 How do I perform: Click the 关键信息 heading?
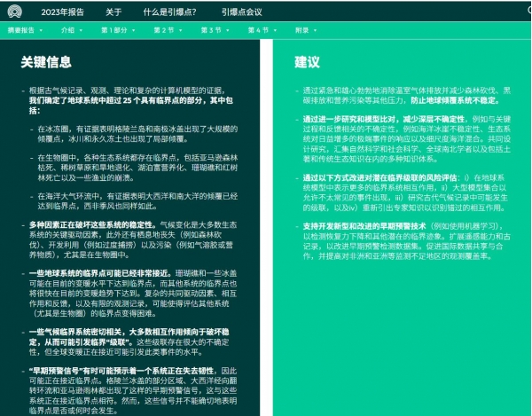(47, 62)
